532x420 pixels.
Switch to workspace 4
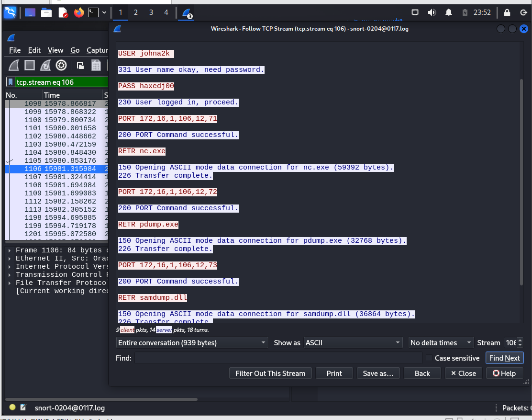click(x=166, y=12)
